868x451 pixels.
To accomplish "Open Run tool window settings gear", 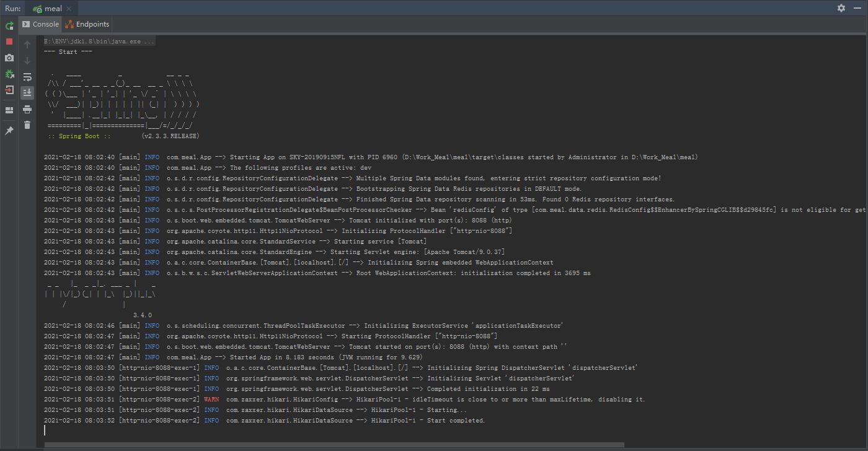I will click(841, 8).
